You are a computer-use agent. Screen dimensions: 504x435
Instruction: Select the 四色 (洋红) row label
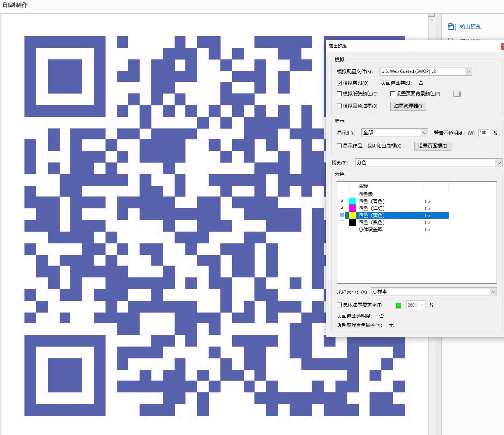tap(371, 208)
